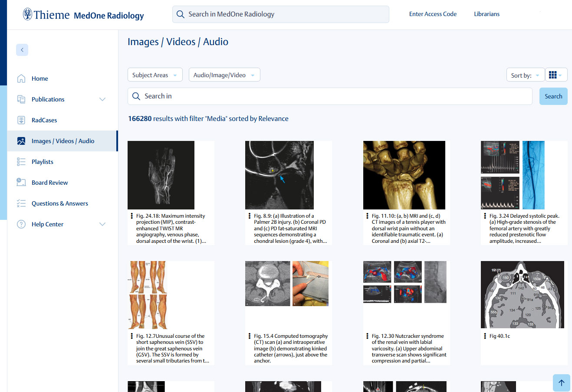Expand the Subject Areas filter dropdown

click(155, 75)
